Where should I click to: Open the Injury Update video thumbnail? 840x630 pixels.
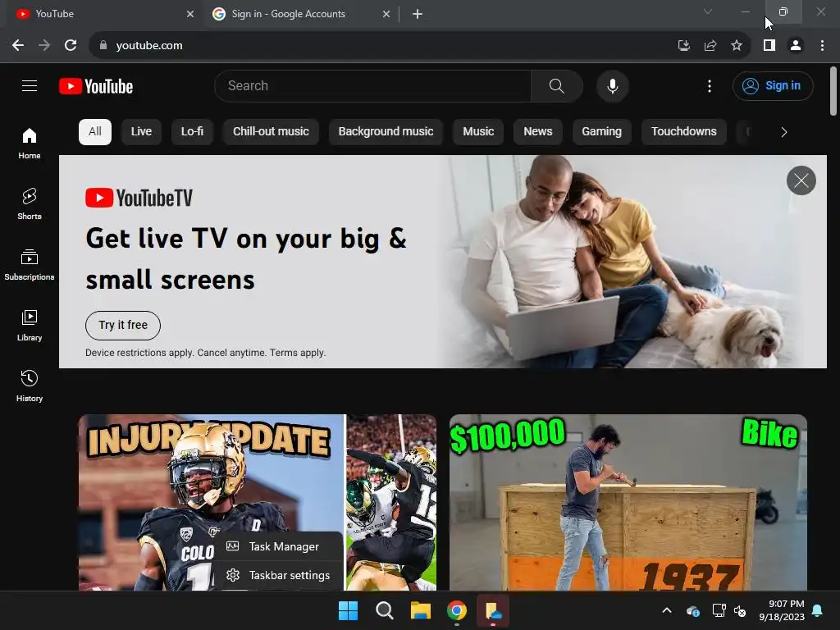coord(257,503)
